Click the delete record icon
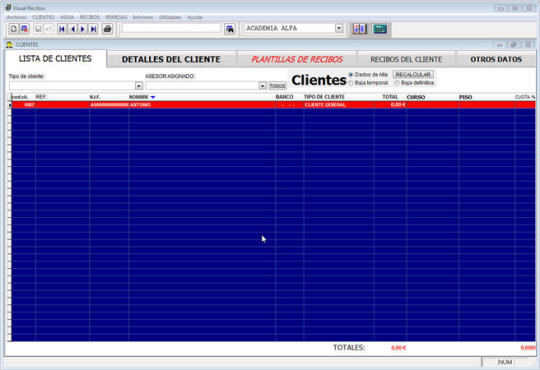This screenshot has height=370, width=540. (x=24, y=29)
